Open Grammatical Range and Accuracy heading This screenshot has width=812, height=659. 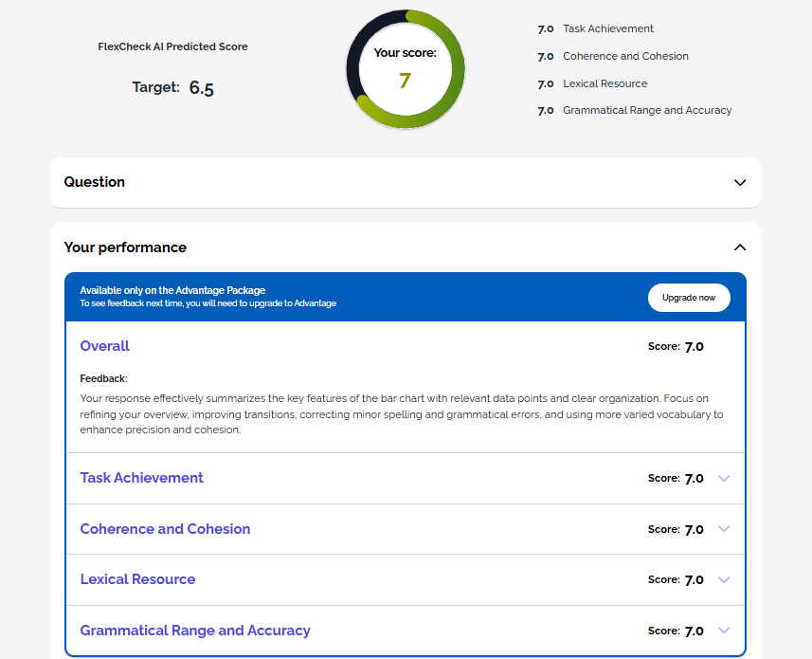pyautogui.click(x=195, y=631)
